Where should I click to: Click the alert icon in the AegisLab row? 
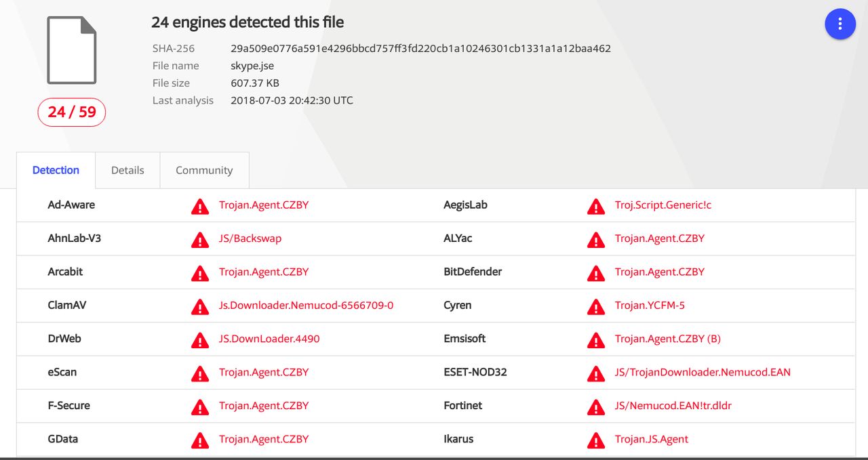pyautogui.click(x=596, y=206)
